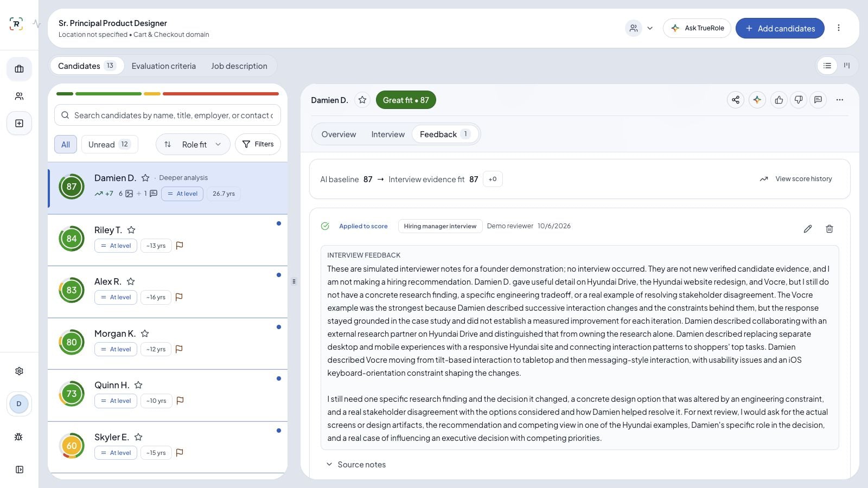
Task: Delete the interview feedback entry
Action: coord(829,229)
